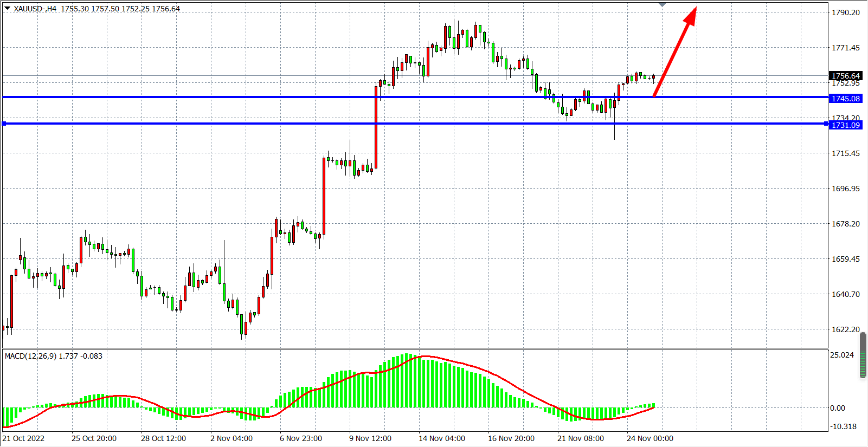868x447 pixels.
Task: Click the 1622.20 price axis label
Action: tap(846, 329)
